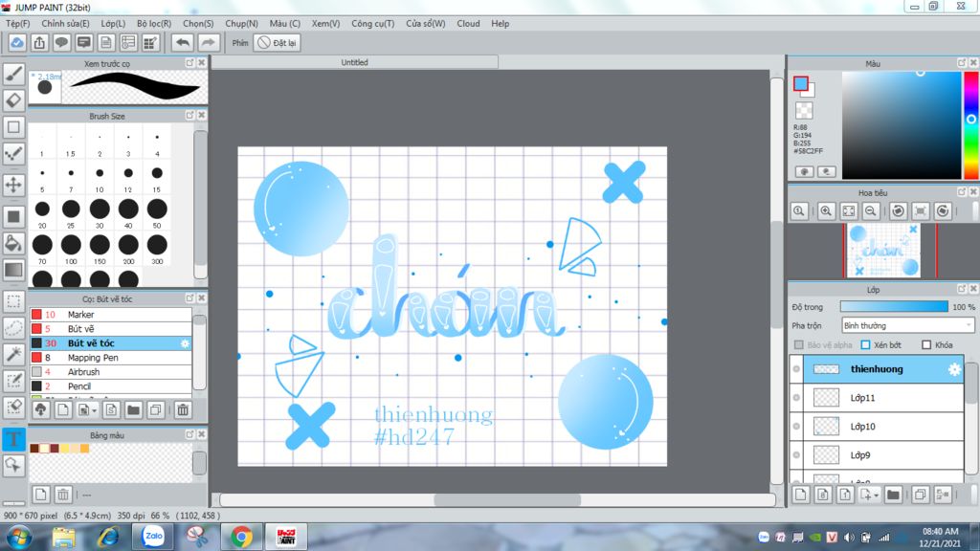Pick the dark brown palette swatch

click(x=34, y=448)
